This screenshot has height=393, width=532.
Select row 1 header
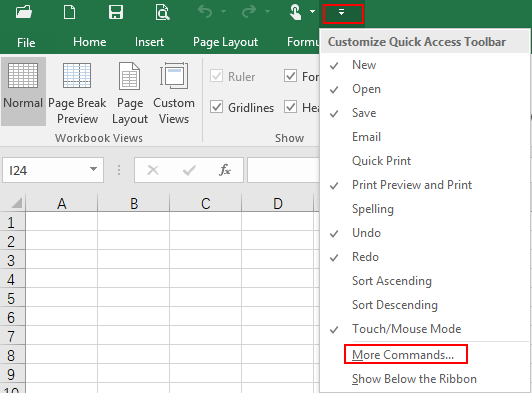pos(12,222)
